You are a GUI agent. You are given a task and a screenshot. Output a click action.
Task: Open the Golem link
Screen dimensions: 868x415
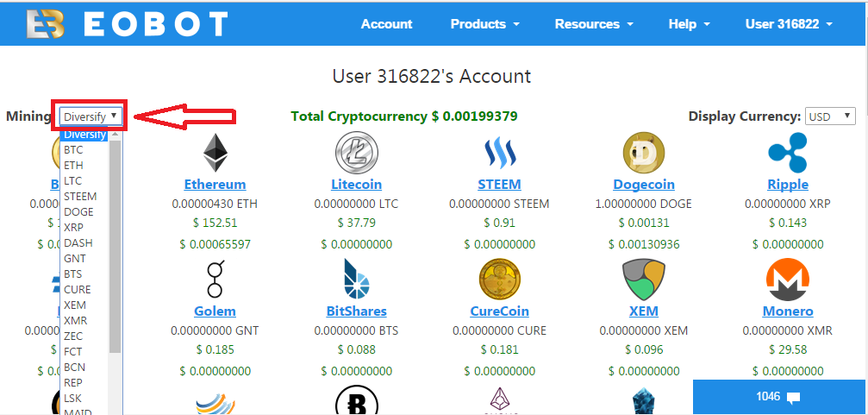(x=215, y=311)
